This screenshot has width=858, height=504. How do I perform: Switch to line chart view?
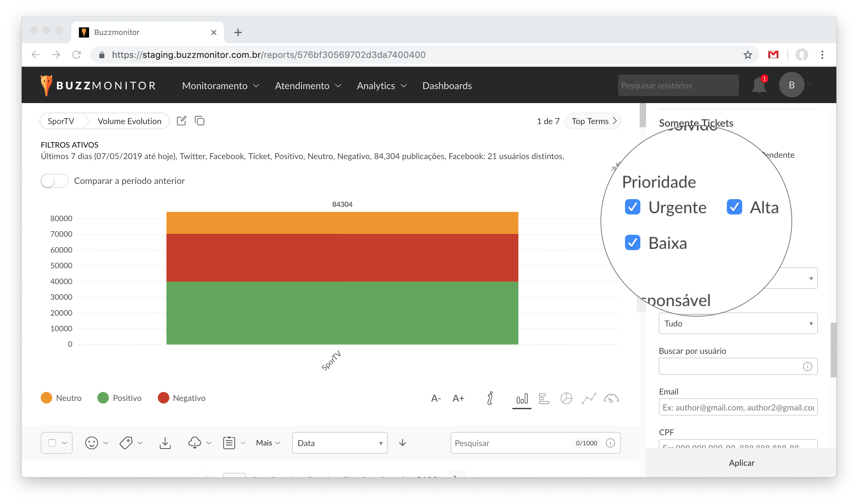pyautogui.click(x=589, y=398)
